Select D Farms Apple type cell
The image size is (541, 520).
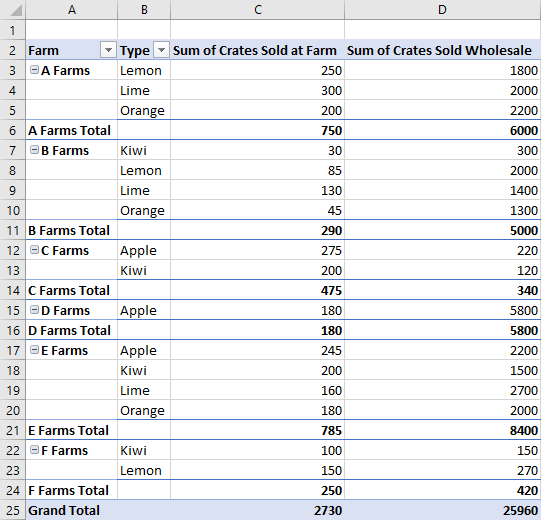(x=144, y=310)
